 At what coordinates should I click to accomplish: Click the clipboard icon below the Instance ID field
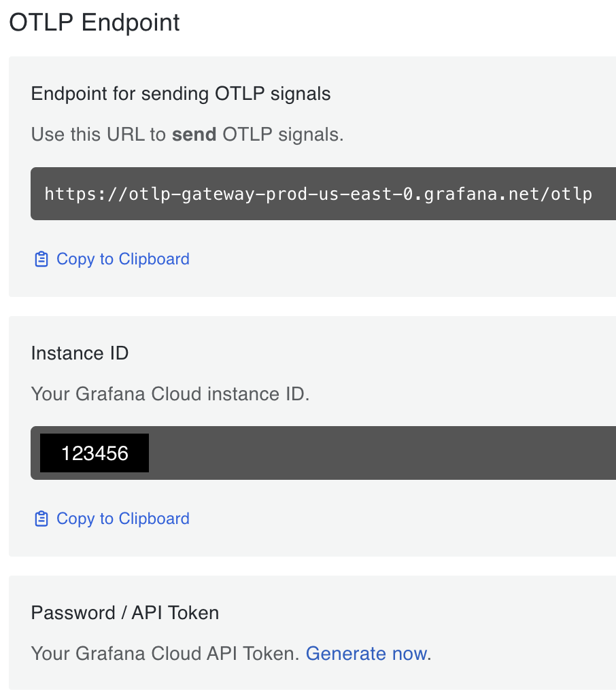pos(41,519)
